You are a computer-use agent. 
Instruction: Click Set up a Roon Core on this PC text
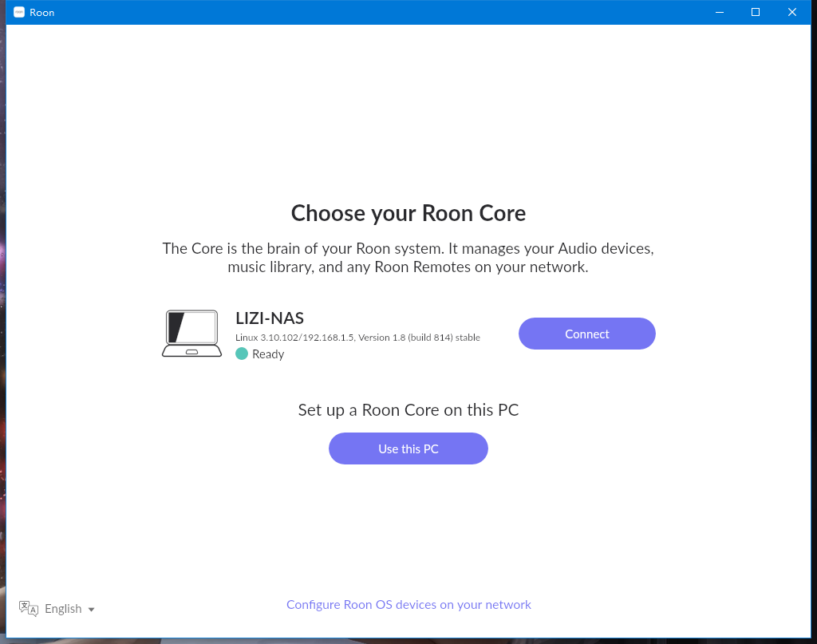point(408,410)
